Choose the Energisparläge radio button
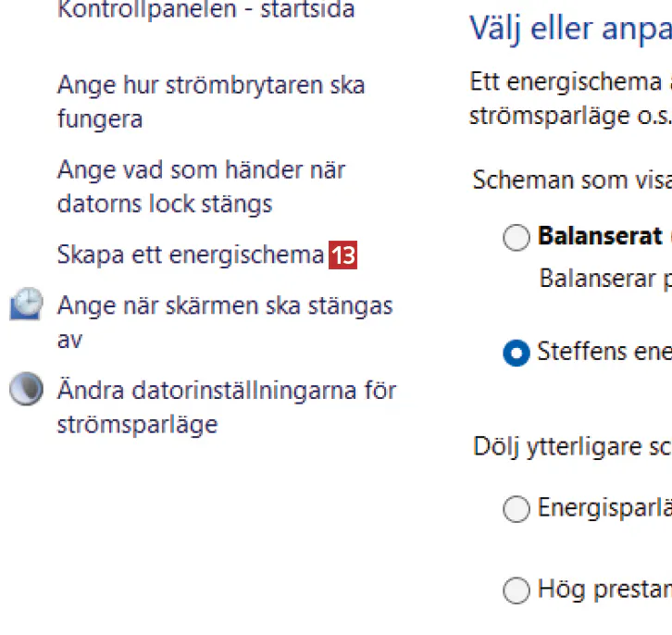This screenshot has width=672, height=635. pyautogui.click(x=516, y=509)
